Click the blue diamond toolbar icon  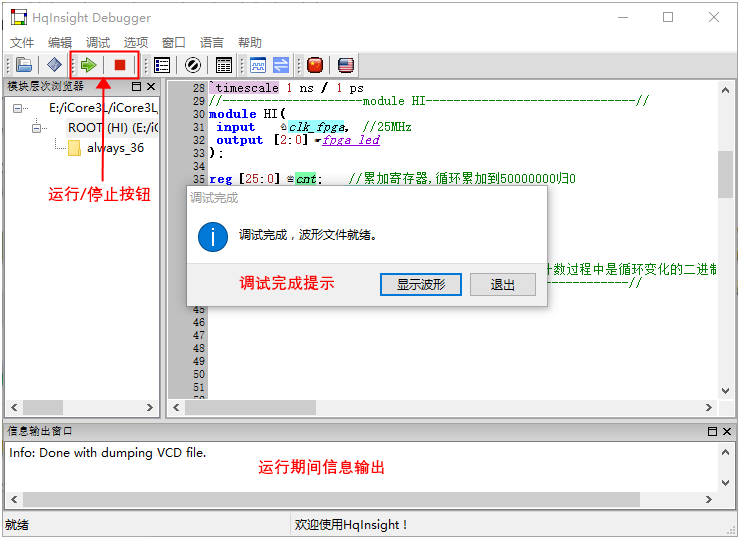54,65
